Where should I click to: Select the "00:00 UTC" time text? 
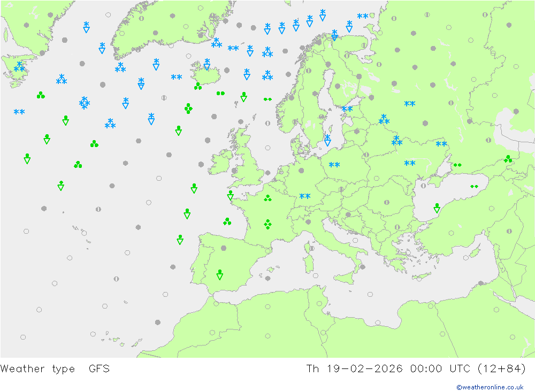pos(440,368)
